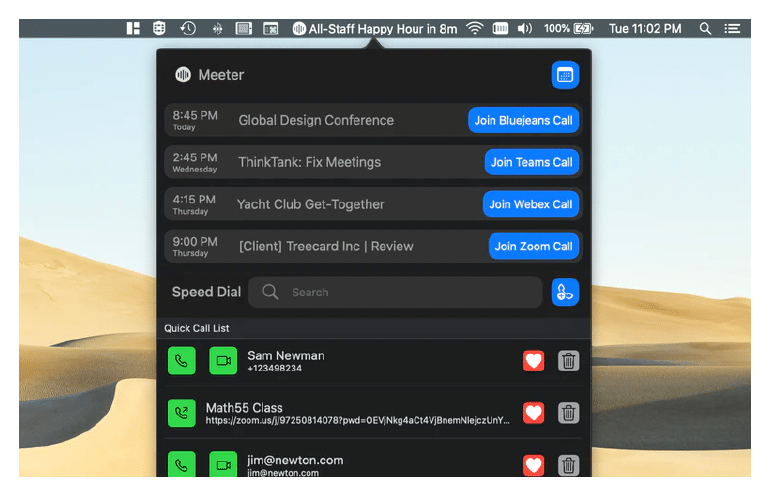
Task: Open the Wi-Fi menu bar icon
Action: pos(475,28)
